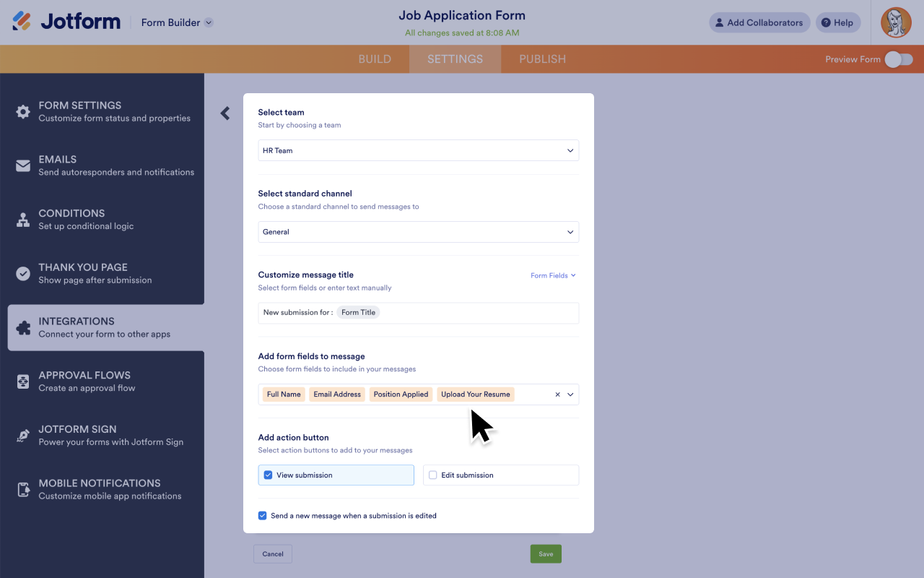Enable the Edit submission checkbox

pyautogui.click(x=432, y=475)
